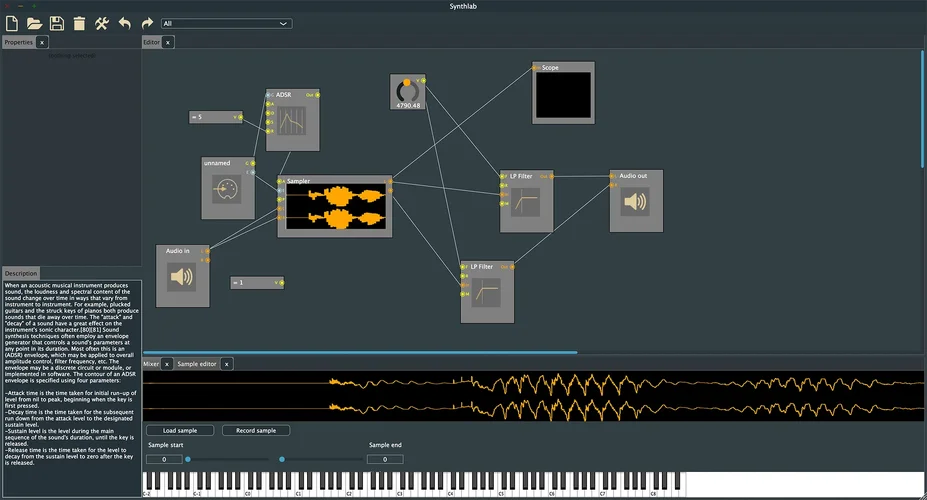This screenshot has height=500, width=927.
Task: Redo the last action
Action: (147, 23)
